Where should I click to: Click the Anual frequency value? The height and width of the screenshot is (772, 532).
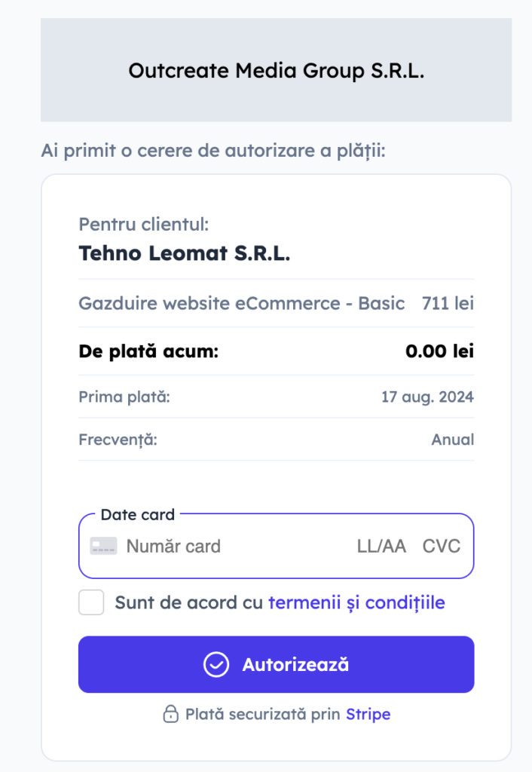pyautogui.click(x=452, y=440)
